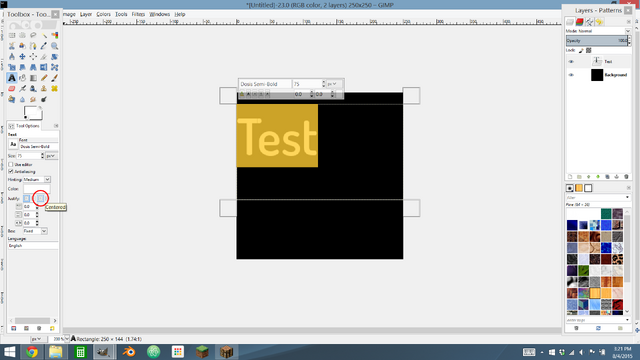Create a new layer in Layers panel
The image size is (640, 360).
point(570,177)
